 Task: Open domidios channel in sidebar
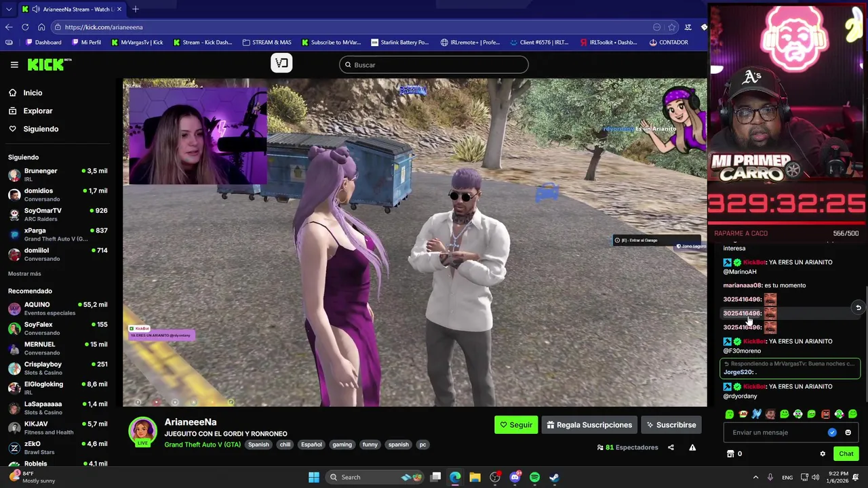click(x=58, y=195)
